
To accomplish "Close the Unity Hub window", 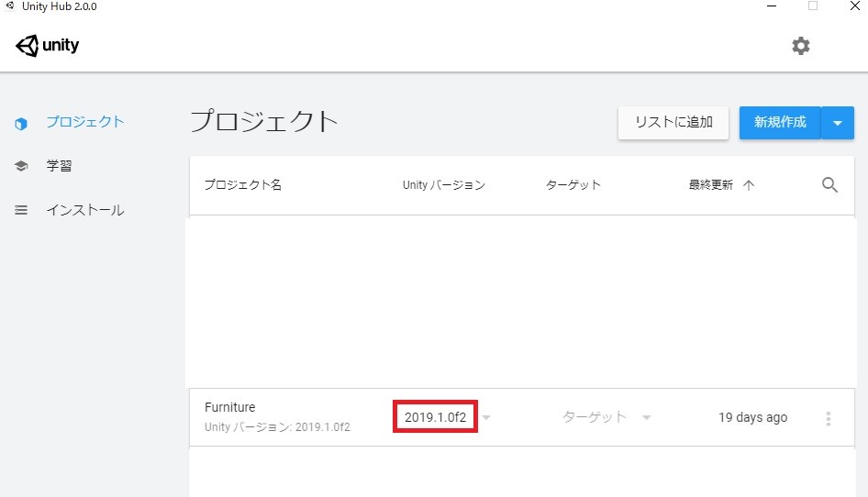I will coord(855,6).
